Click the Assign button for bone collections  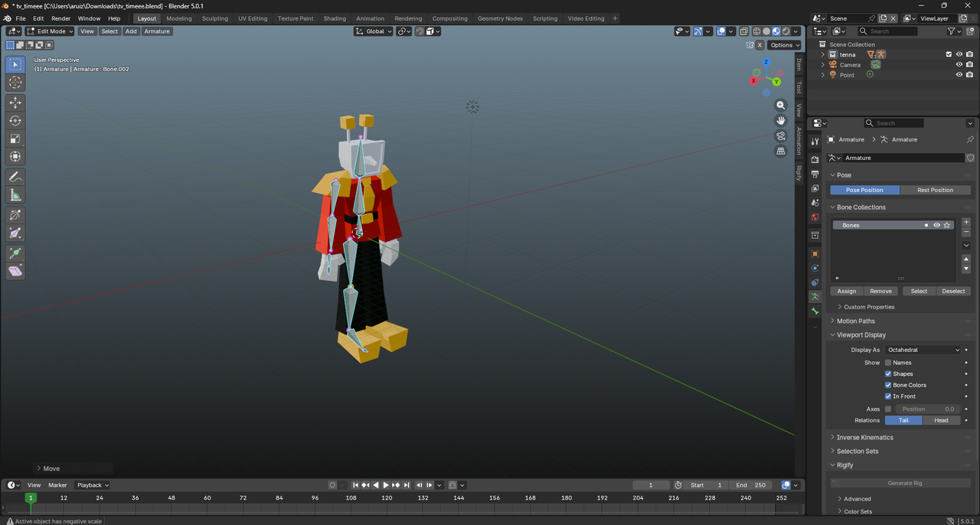(847, 291)
